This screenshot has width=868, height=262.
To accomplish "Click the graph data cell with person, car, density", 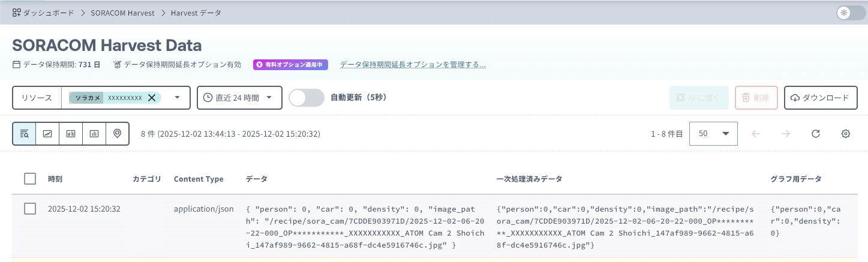I will click(806, 221).
